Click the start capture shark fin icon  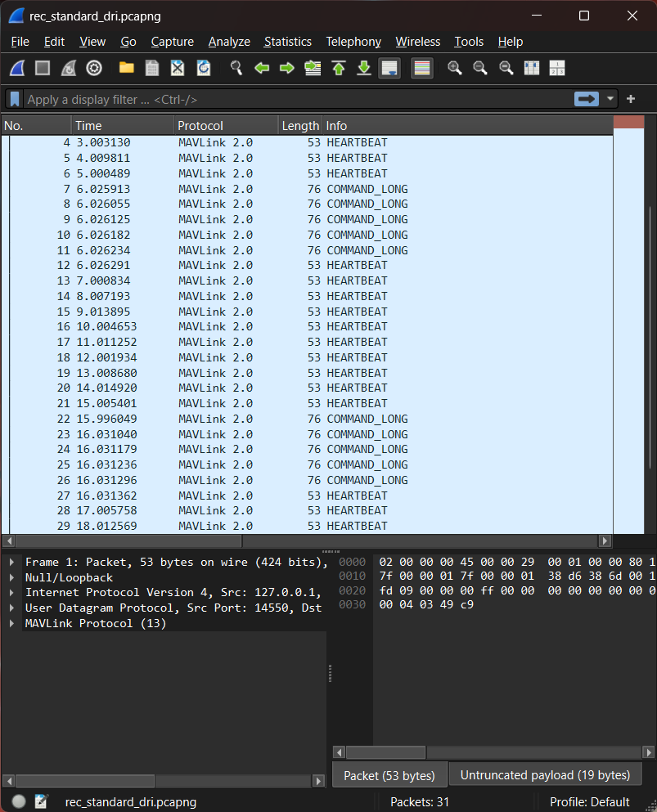17,68
